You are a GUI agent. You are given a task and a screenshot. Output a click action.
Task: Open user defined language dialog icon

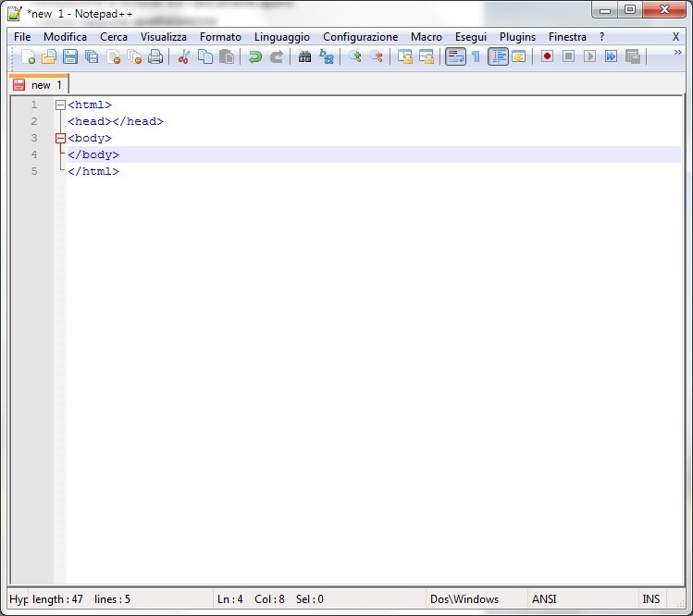click(518, 56)
